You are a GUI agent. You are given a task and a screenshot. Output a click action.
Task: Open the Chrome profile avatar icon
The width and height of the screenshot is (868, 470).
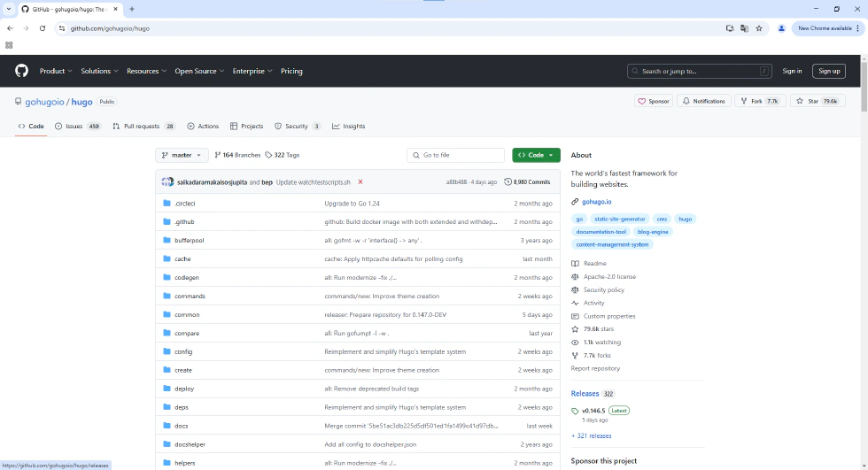point(781,28)
